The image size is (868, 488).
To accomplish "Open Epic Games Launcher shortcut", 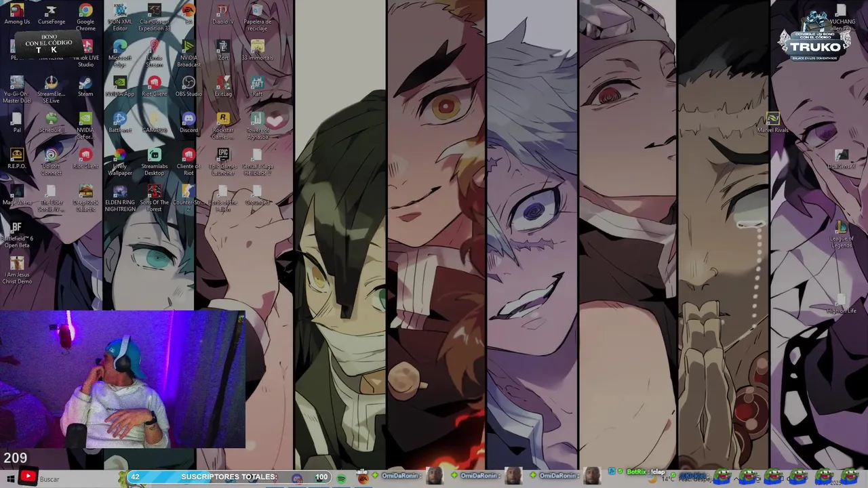I will click(x=223, y=162).
